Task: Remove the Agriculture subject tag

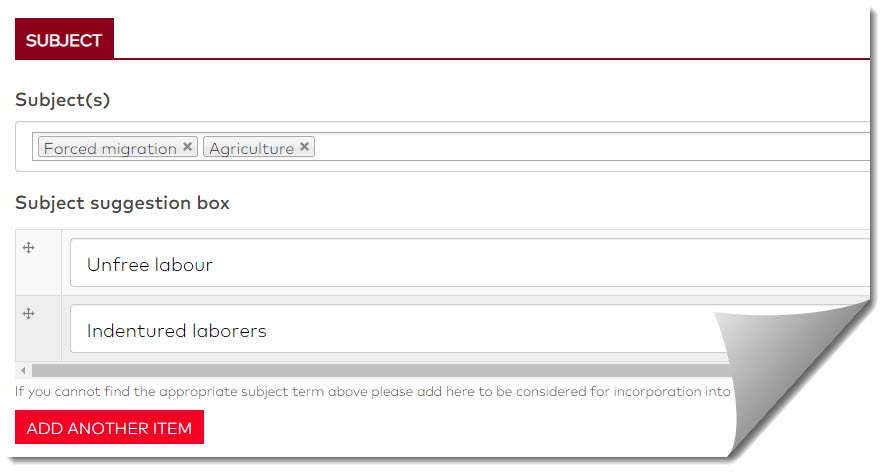Action: click(x=305, y=147)
